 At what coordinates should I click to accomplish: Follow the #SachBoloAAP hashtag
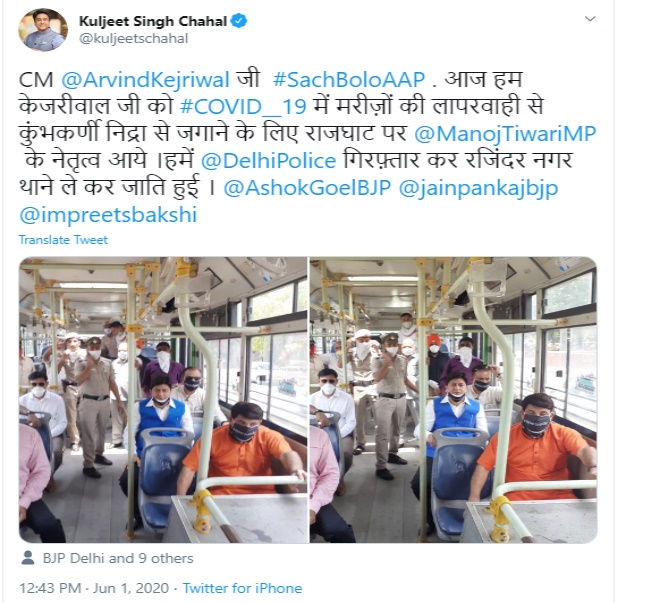tap(349, 80)
